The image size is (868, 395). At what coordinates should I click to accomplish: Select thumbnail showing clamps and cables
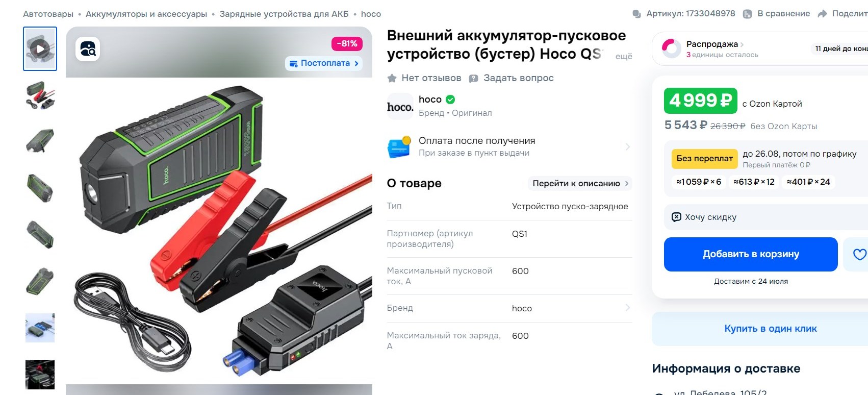[40, 95]
